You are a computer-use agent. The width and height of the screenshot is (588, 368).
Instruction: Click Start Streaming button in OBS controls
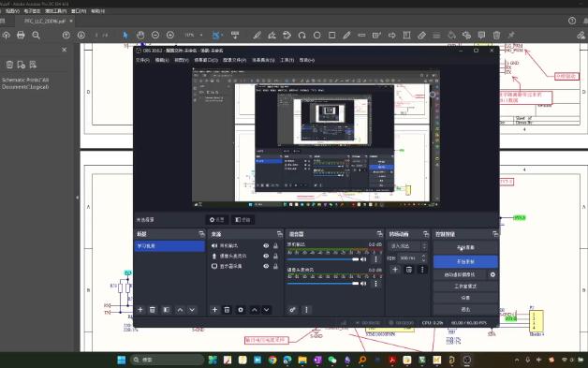(x=465, y=247)
